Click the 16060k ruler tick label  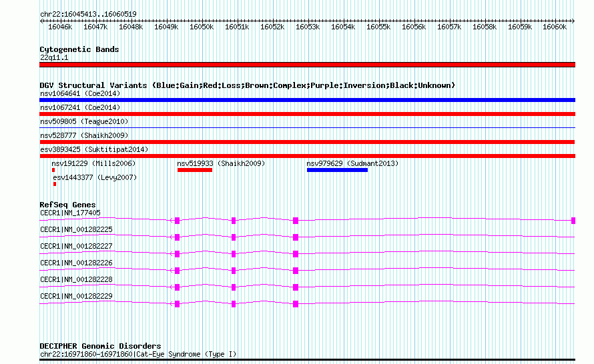tap(555, 27)
